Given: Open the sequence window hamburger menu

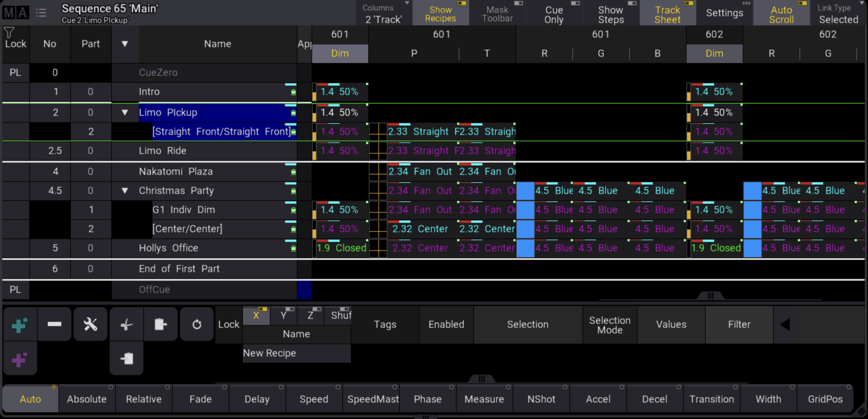Looking at the screenshot, I should [41, 12].
